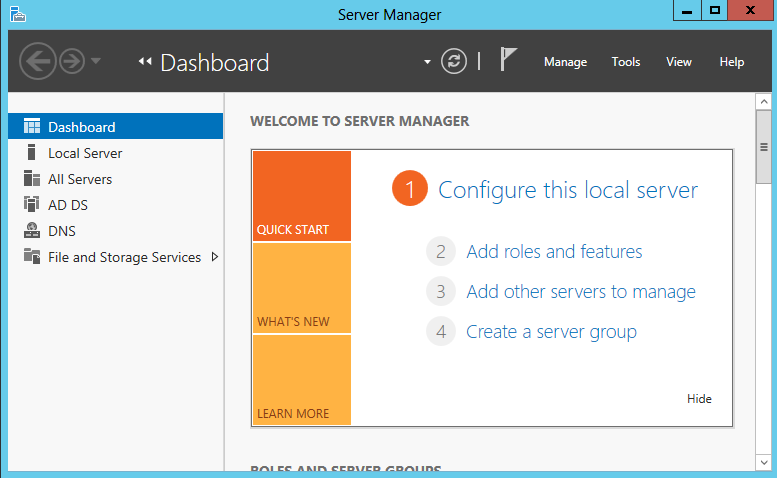Viewport: 777px width, 478px height.
Task: Select DNS in the sidebar
Action: (62, 231)
